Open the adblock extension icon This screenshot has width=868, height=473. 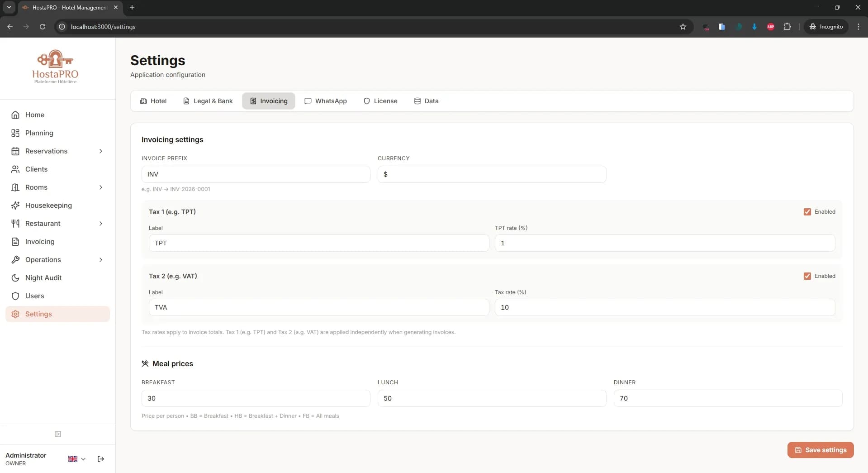(770, 27)
